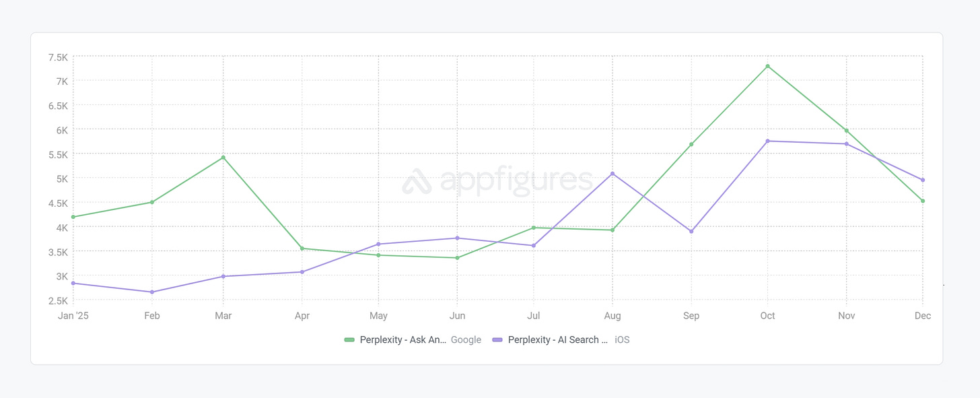This screenshot has width=980, height=398.
Task: Select the green data point at Mar
Action: (223, 158)
